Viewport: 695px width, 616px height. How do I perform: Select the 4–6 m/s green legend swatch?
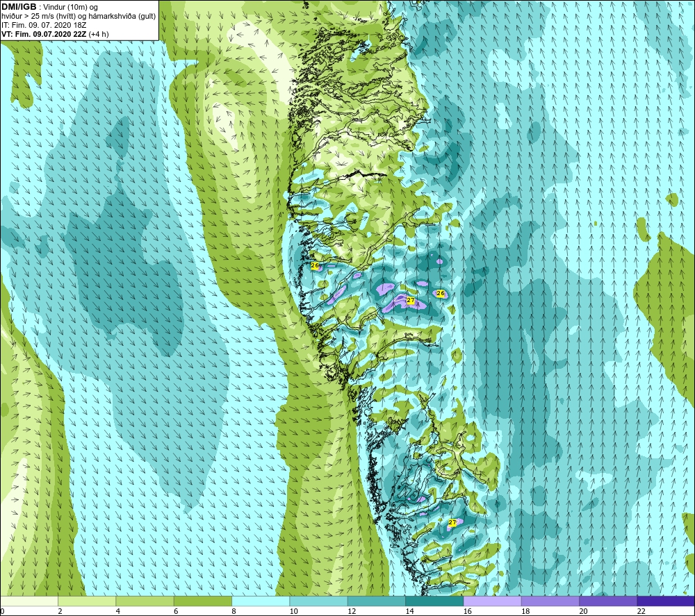click(145, 601)
